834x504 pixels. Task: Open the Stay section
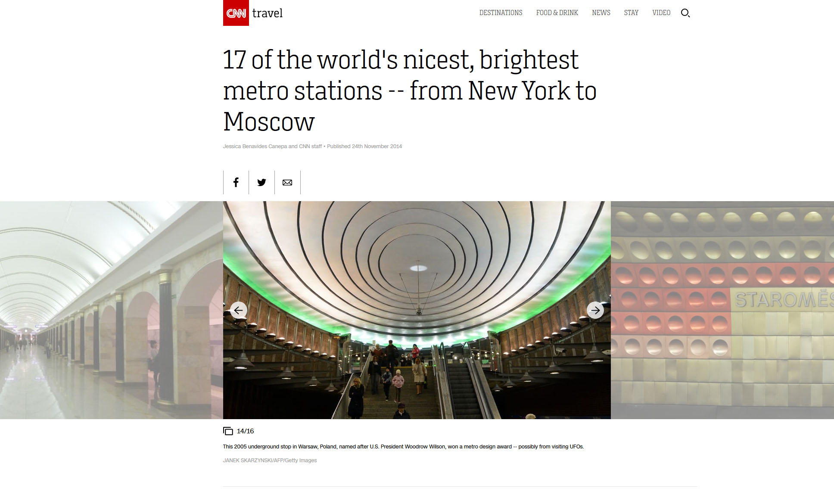coord(631,13)
